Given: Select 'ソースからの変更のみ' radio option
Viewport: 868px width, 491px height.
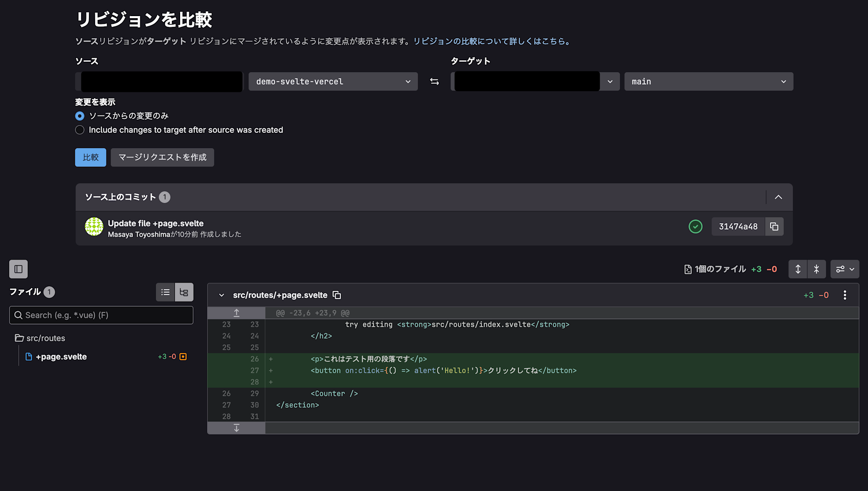Looking at the screenshot, I should (80, 116).
